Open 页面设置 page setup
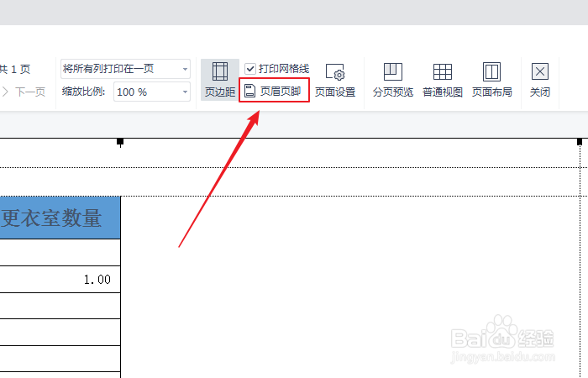Screen dimensions: 588x378 pos(335,80)
